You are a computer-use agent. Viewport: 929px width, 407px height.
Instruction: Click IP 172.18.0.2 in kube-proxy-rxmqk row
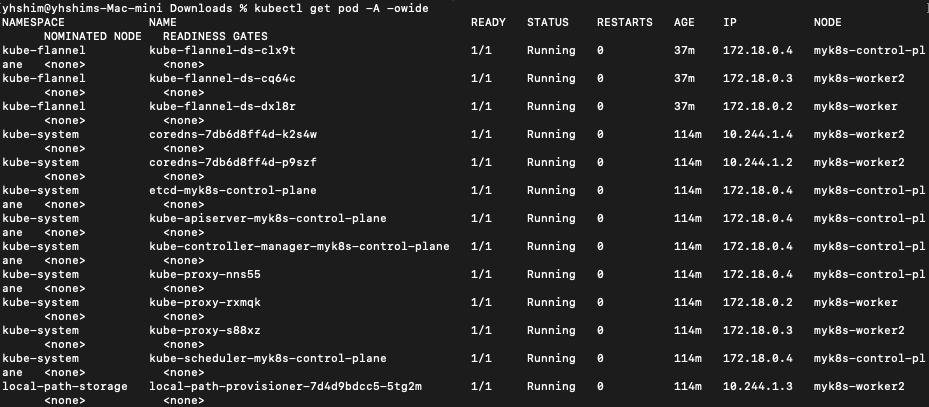click(x=758, y=302)
